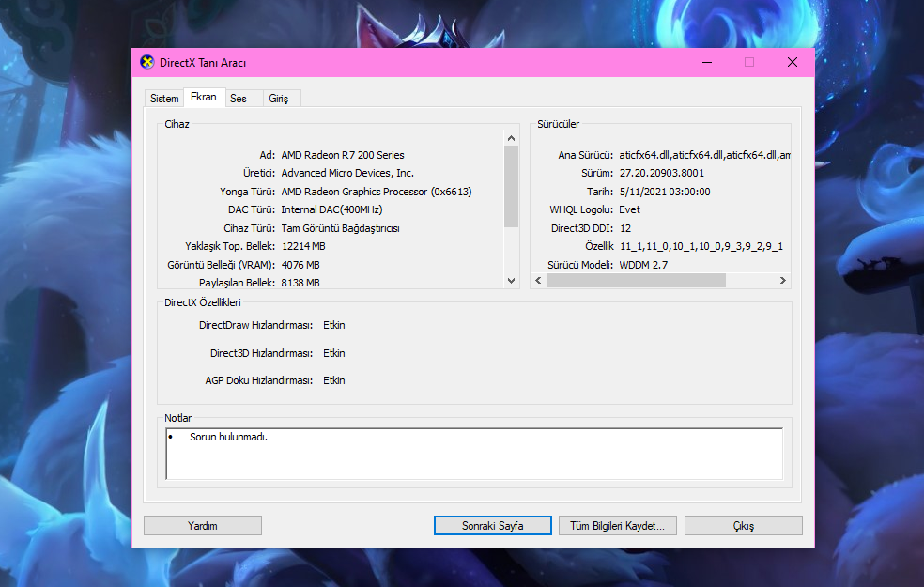Click the Direct3D DDI value '12'
924x587 pixels.
coord(625,228)
